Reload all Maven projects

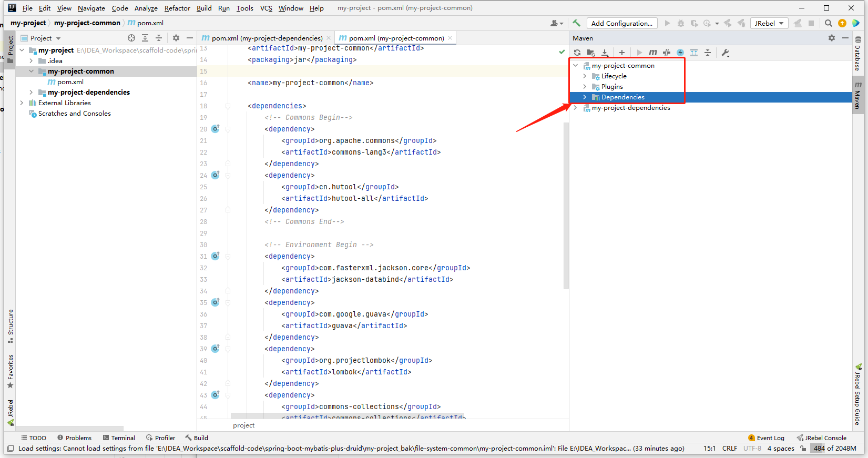click(x=577, y=53)
